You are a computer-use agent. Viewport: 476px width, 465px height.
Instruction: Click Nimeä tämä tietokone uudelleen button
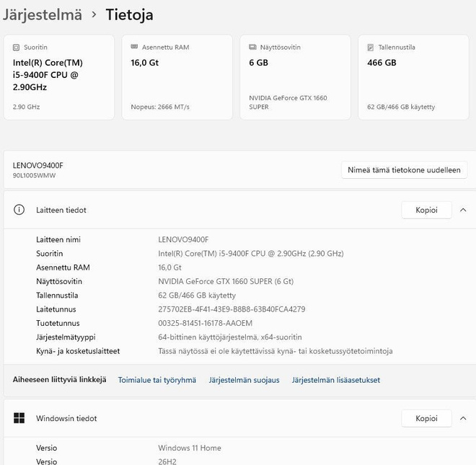[x=404, y=170]
